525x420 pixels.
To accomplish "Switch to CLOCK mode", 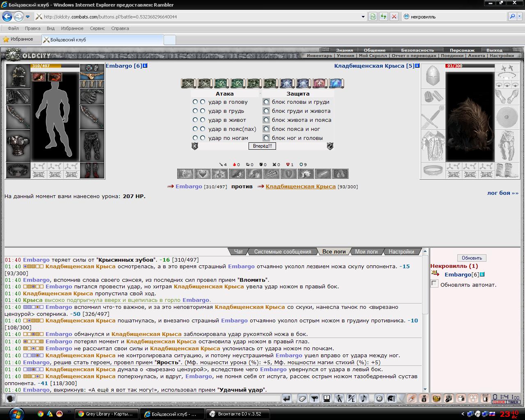I will [x=499, y=402].
